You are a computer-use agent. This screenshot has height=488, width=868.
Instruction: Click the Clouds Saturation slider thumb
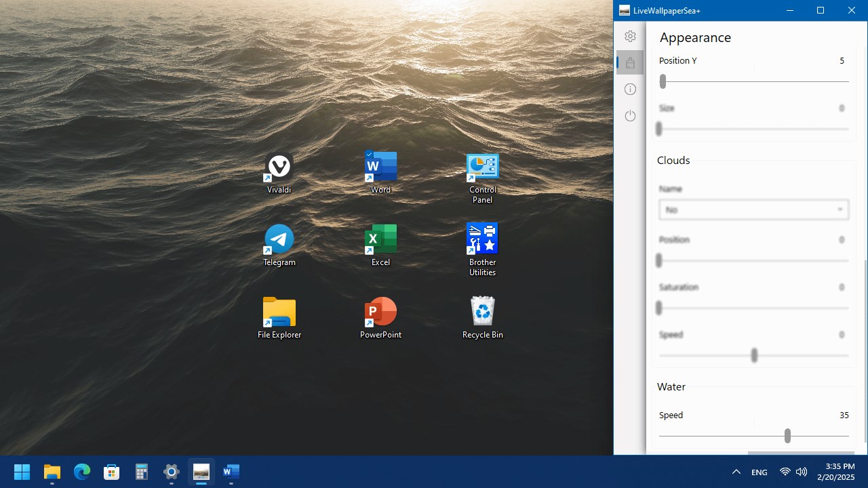tap(658, 308)
